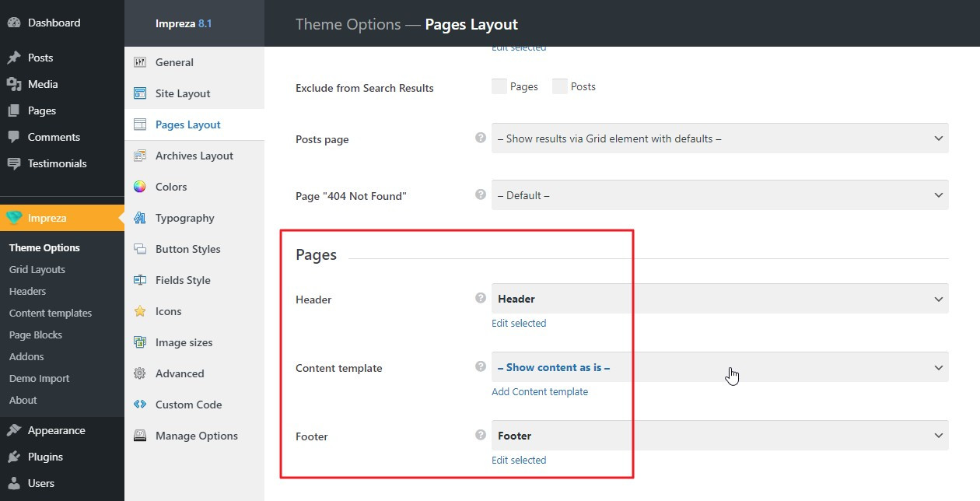Screen dimensions: 980x501
Task: Click the Advanced gear icon
Action: click(x=140, y=373)
